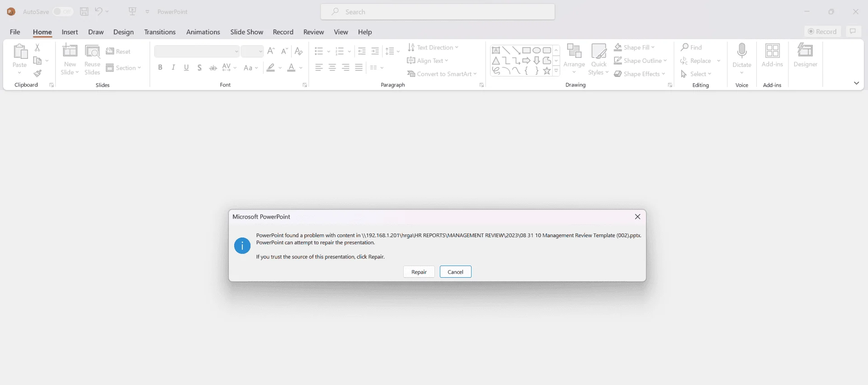Expand Text Direction dropdown

pos(433,48)
